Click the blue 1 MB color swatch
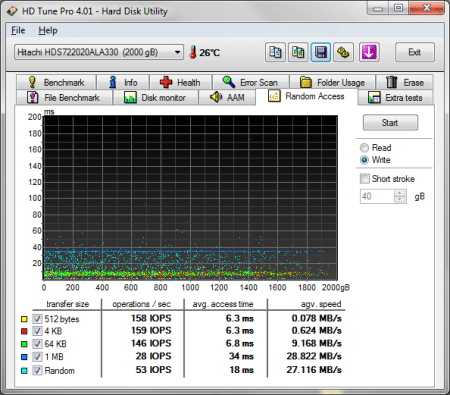The width and height of the screenshot is (450, 395). tap(24, 357)
